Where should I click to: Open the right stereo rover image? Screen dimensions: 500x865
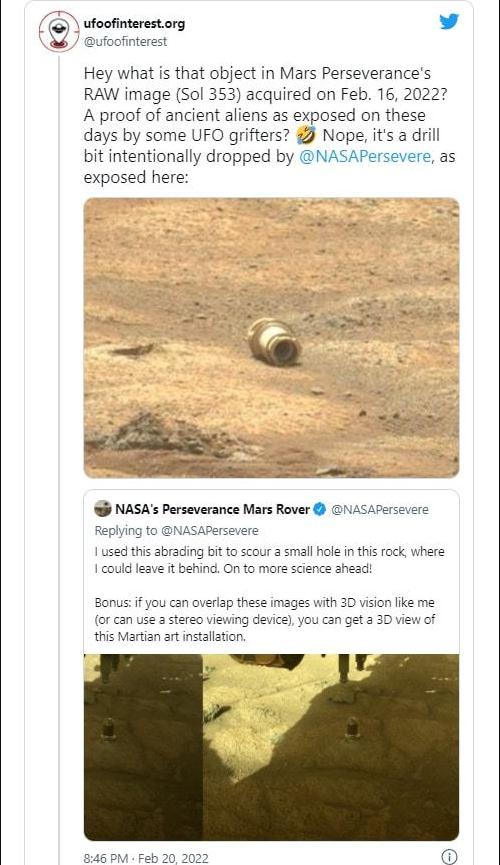point(331,747)
